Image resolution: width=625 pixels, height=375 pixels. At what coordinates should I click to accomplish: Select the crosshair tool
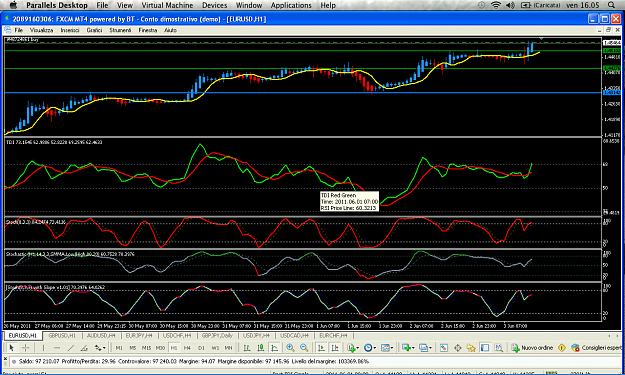(x=26, y=348)
